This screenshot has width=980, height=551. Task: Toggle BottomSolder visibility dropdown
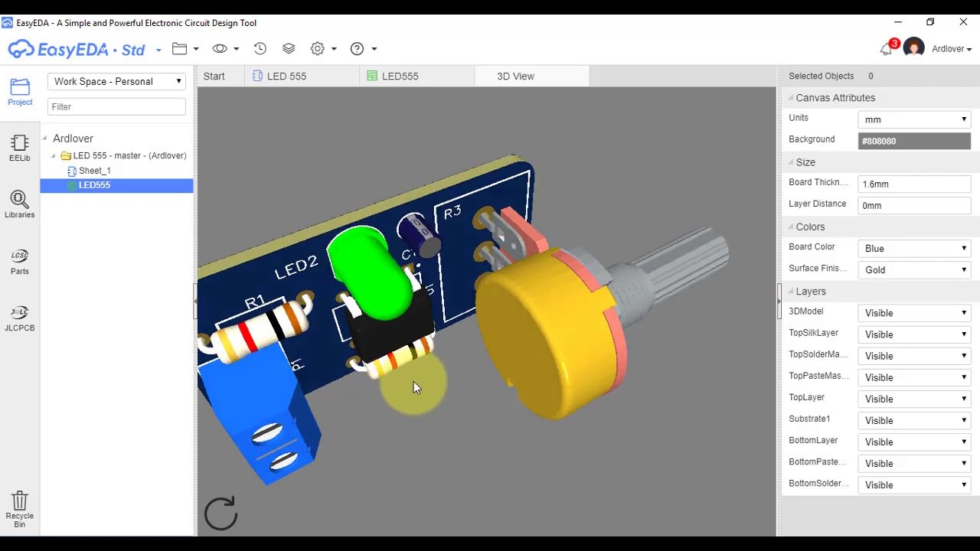point(914,484)
